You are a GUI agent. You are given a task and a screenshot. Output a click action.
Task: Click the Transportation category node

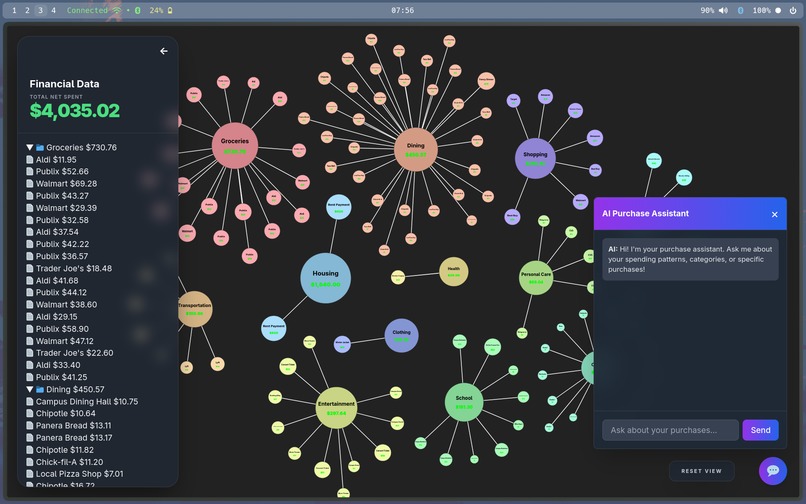195,309
